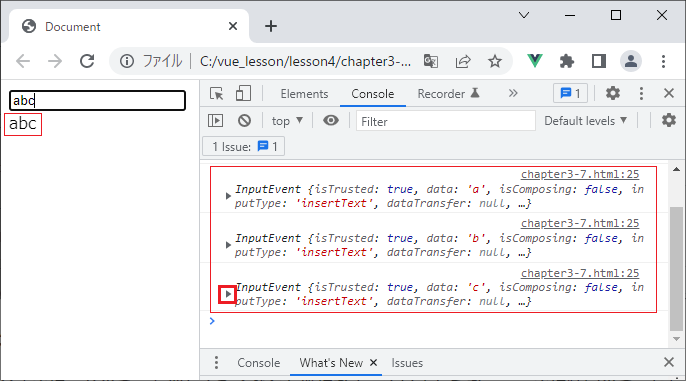Close the DevTools panel
This screenshot has width=686, height=381.
669,93
